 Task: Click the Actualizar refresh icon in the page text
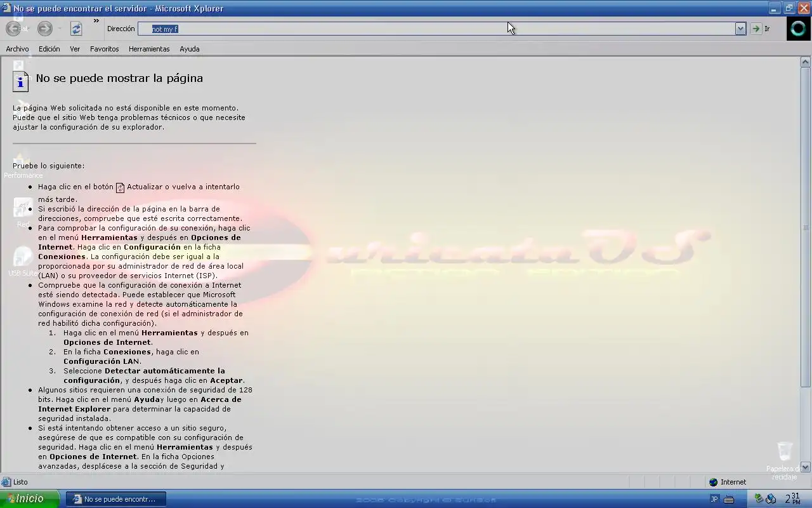pos(120,187)
